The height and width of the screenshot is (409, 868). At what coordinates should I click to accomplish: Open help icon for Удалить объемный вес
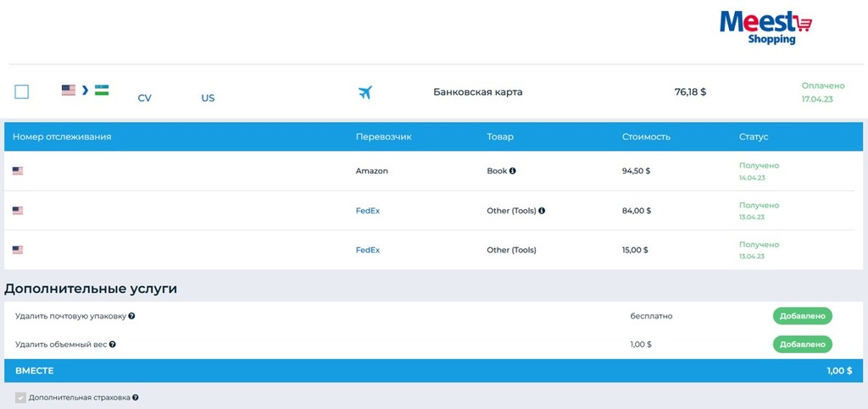tap(113, 345)
